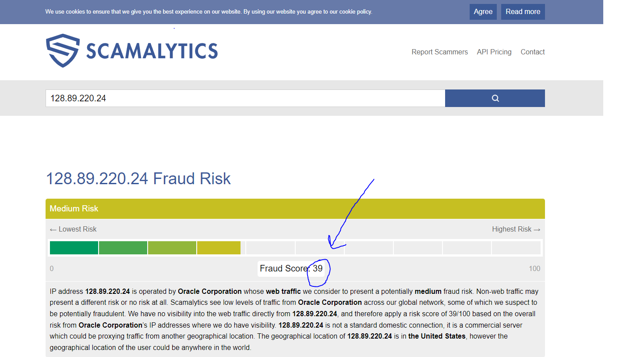644x357 pixels.
Task: Open the Contact page
Action: pos(532,52)
